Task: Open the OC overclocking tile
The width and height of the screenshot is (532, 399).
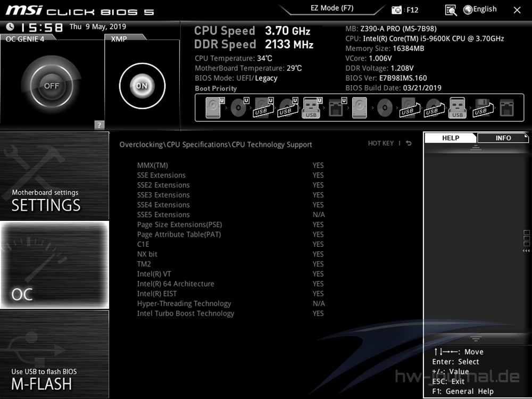Action: point(54,264)
